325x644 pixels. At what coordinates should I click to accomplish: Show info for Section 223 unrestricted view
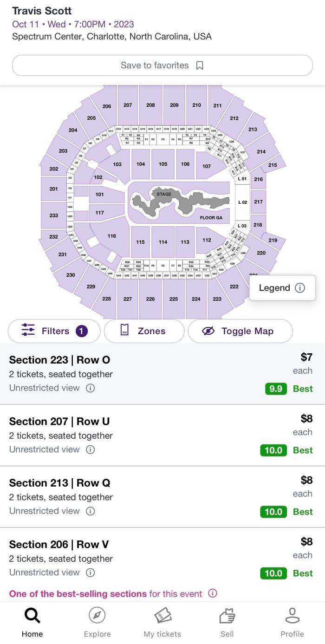point(91,388)
